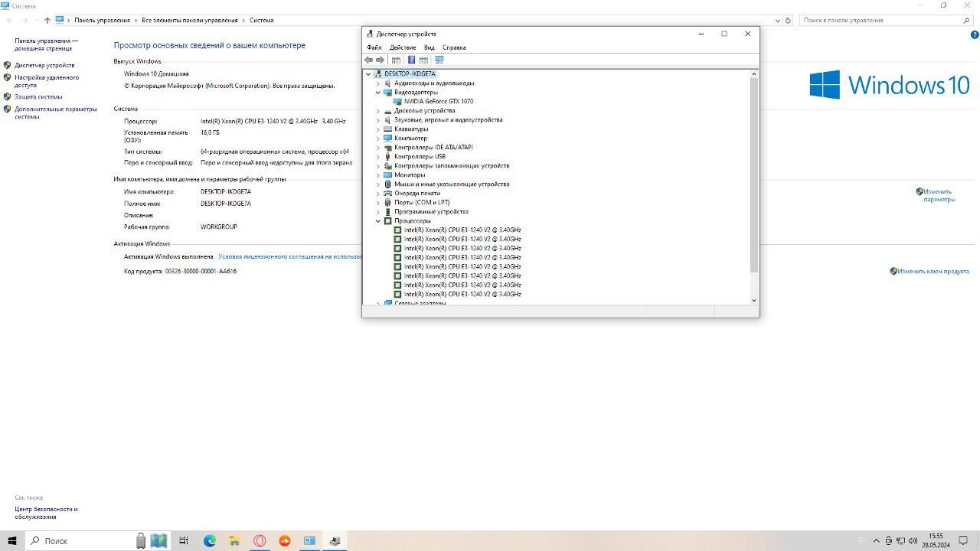
Task: Open Центр безопасности и обслуживания link
Action: (46, 513)
